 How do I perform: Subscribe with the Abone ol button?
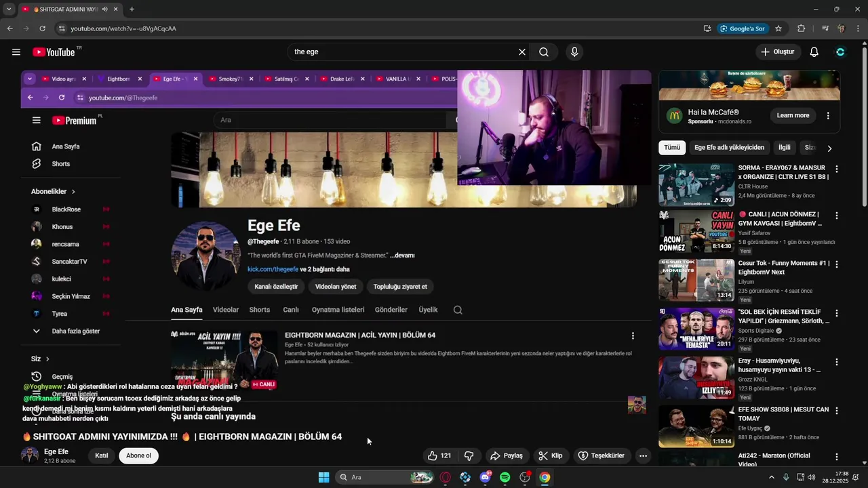pos(138,455)
